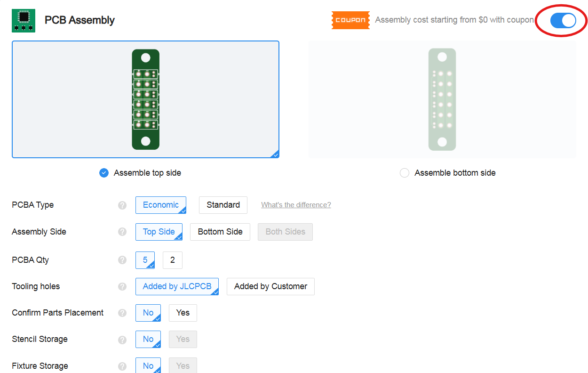Click the bottom side PCB preview image
The width and height of the screenshot is (588, 373).
coord(442,99)
